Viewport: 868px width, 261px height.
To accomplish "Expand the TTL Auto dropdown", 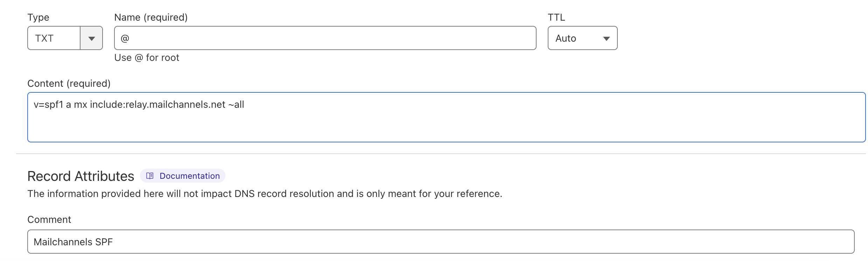I will 582,38.
